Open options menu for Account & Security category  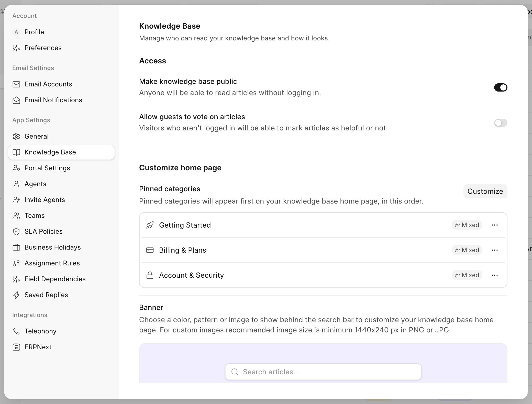495,275
